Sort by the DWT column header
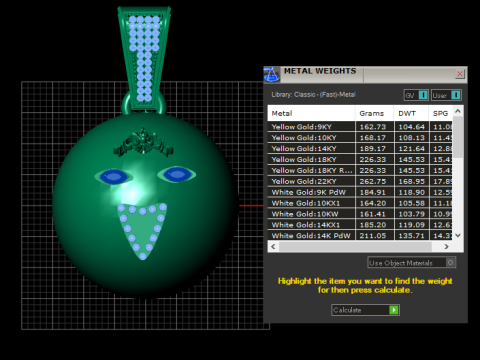The height and width of the screenshot is (360, 480). pyautogui.click(x=411, y=113)
